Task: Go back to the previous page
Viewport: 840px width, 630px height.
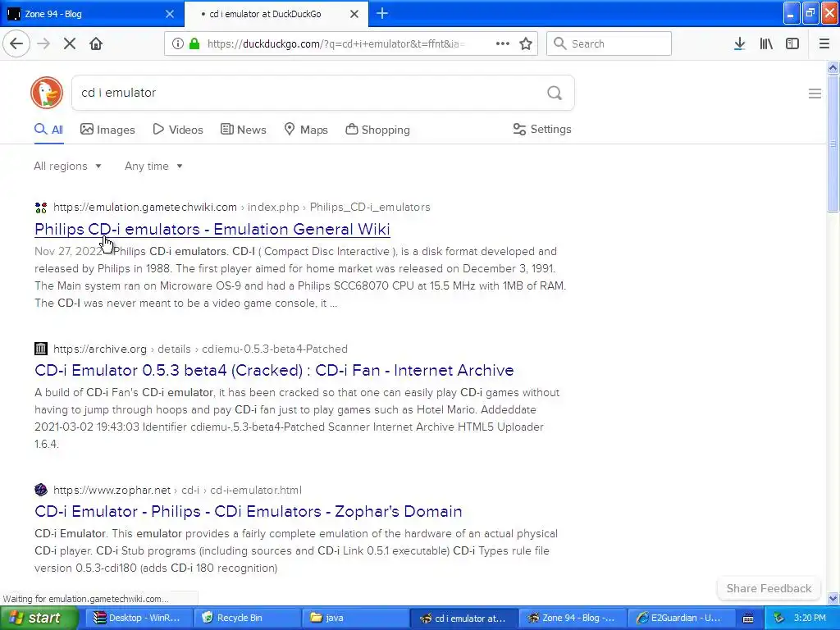Action: (16, 44)
